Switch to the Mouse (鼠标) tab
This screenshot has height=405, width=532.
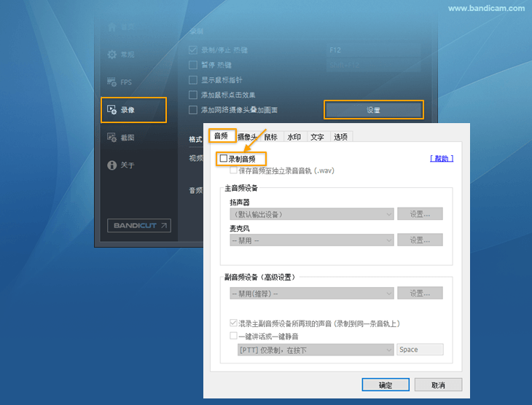(271, 137)
